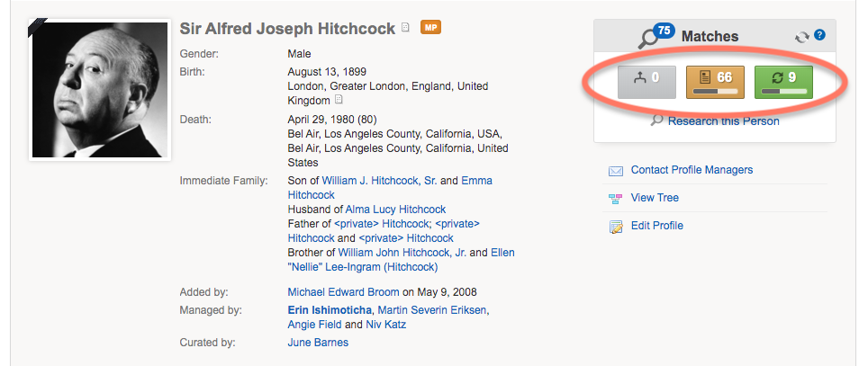Open the green smart matches button showing 9
Screen dimensions: 868x366
783,83
